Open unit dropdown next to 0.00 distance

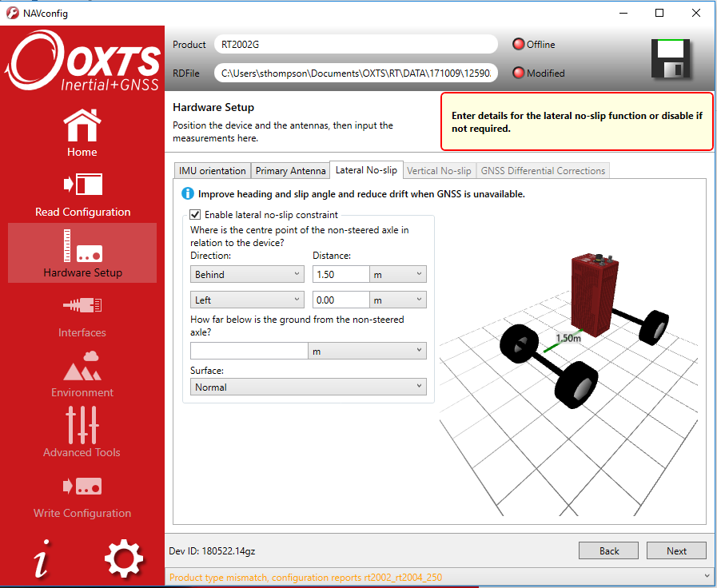coord(398,300)
